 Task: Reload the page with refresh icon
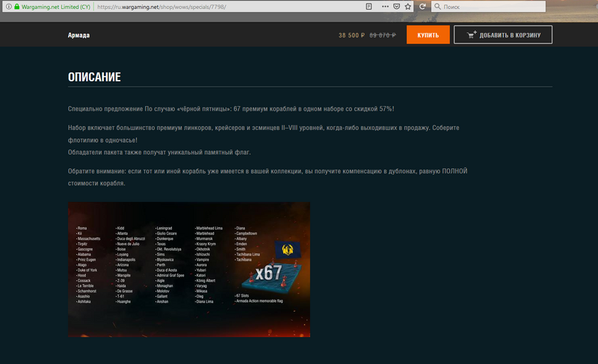[x=422, y=7]
